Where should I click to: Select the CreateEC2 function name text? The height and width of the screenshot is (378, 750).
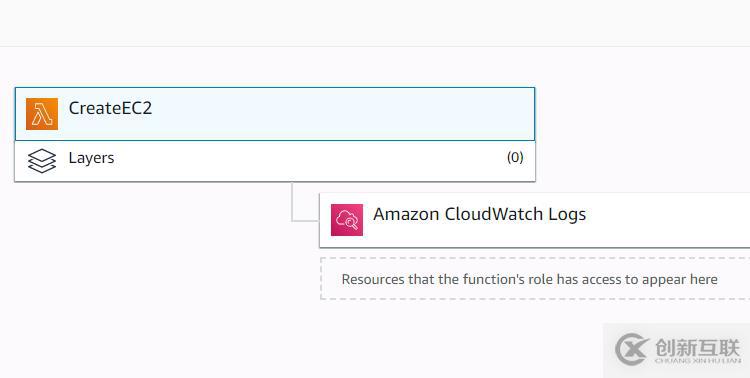coord(110,108)
